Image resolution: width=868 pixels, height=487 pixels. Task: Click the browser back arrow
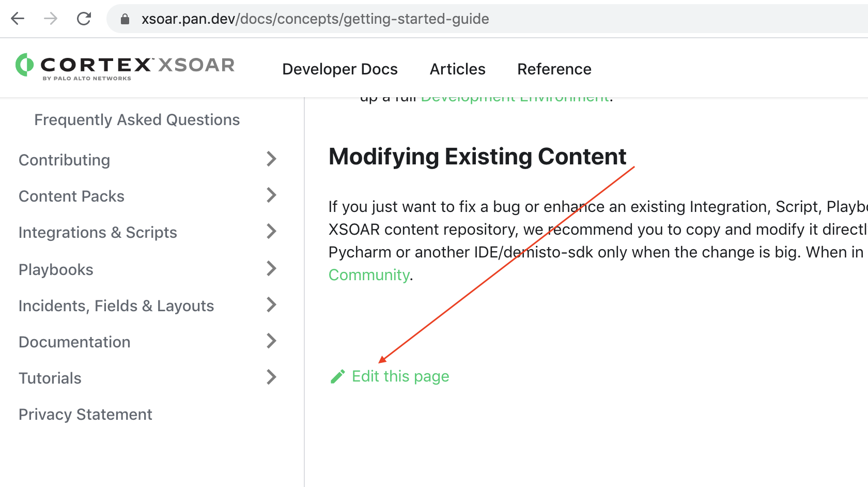pyautogui.click(x=18, y=19)
